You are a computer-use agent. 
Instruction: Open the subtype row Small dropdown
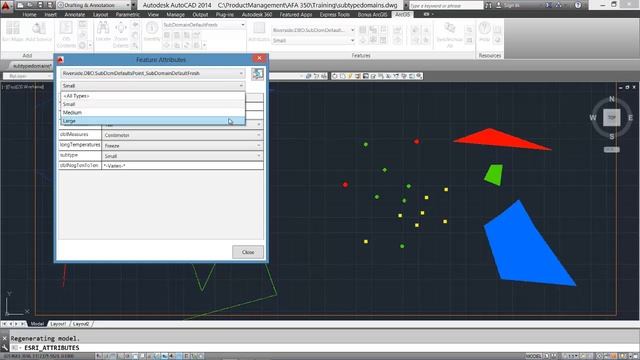[x=182, y=156]
